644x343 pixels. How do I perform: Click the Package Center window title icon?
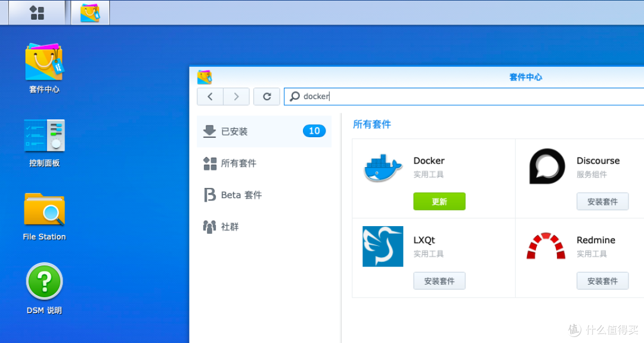coord(205,77)
